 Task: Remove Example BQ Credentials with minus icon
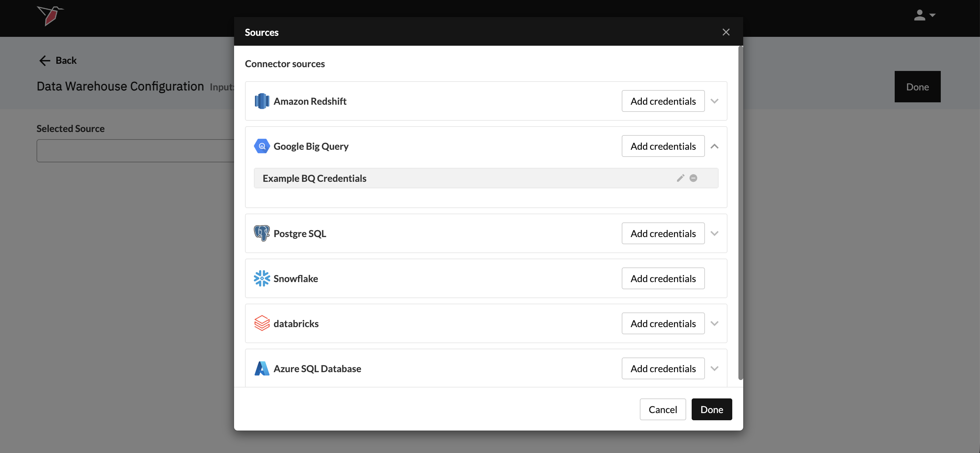coord(693,178)
